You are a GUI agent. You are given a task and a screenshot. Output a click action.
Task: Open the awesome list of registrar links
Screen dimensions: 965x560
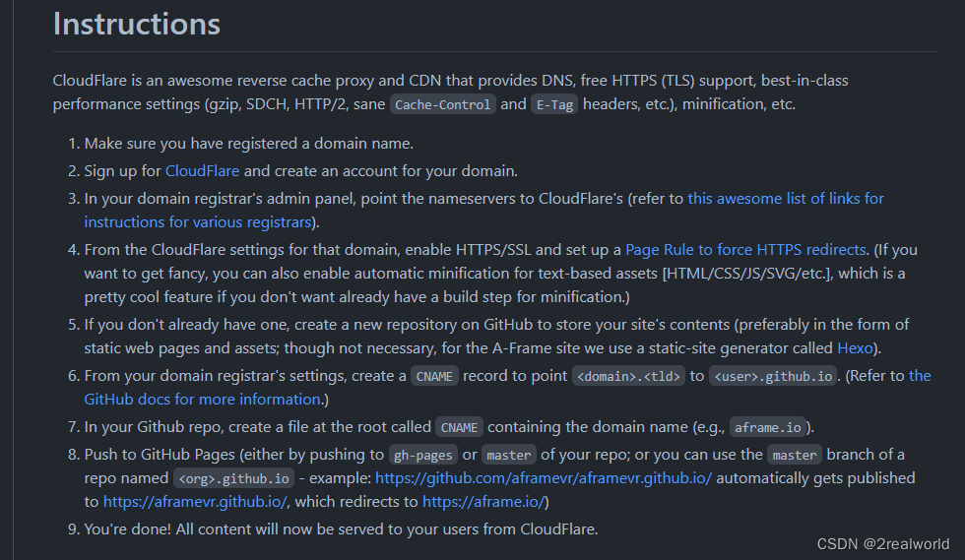[x=786, y=199]
